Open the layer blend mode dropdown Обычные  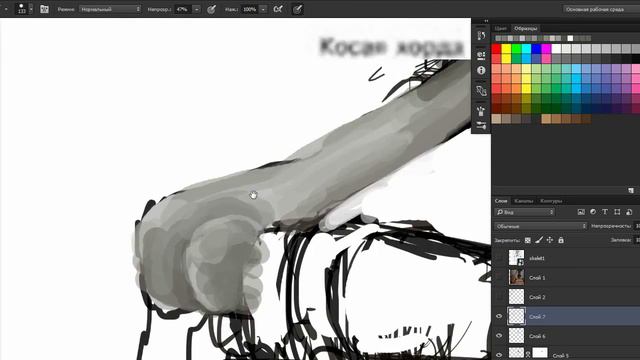point(541,226)
